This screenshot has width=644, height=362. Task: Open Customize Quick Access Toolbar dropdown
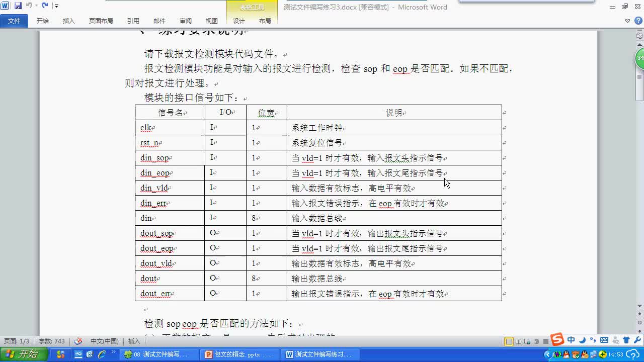(56, 6)
